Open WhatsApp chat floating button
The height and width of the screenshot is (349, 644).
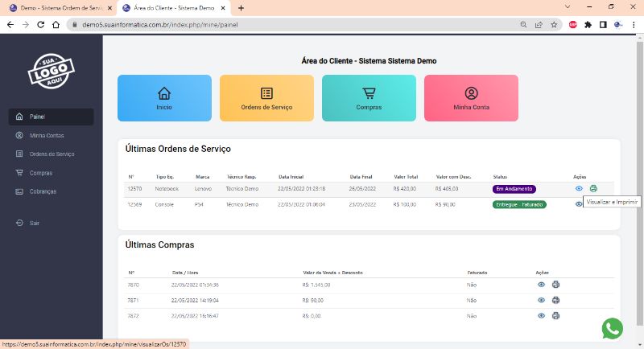[x=613, y=328]
